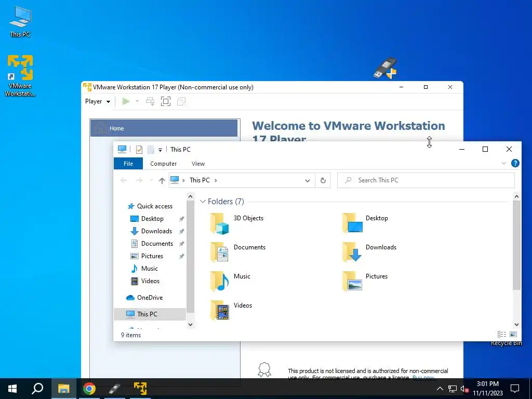Collapse the Folders (7) group

203,202
